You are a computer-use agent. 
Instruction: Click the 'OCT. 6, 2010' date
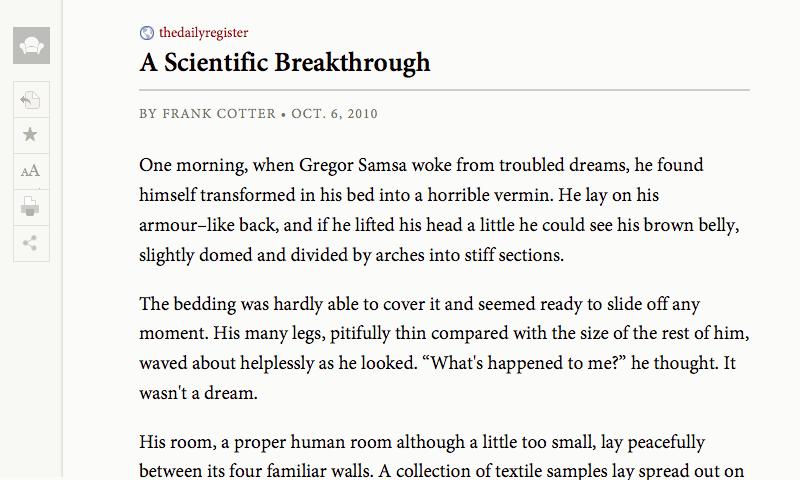[x=334, y=113]
